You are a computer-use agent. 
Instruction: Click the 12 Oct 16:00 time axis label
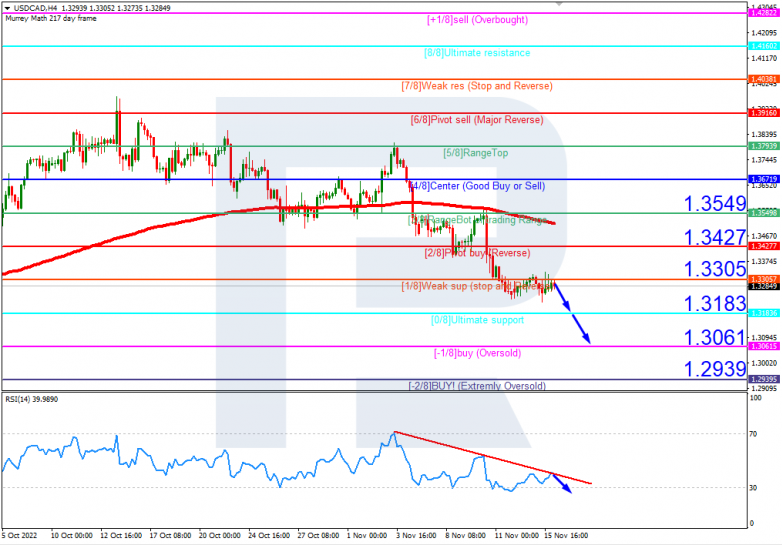point(121,536)
